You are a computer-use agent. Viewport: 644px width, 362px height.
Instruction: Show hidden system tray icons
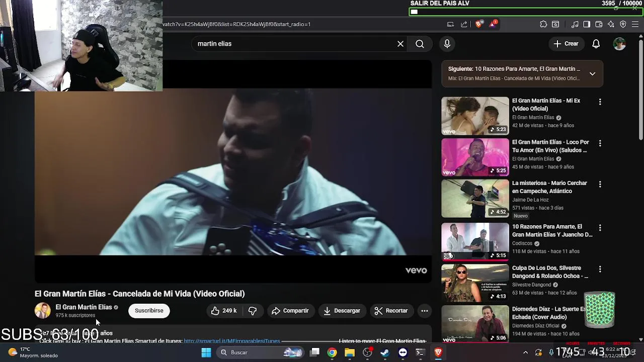525,352
